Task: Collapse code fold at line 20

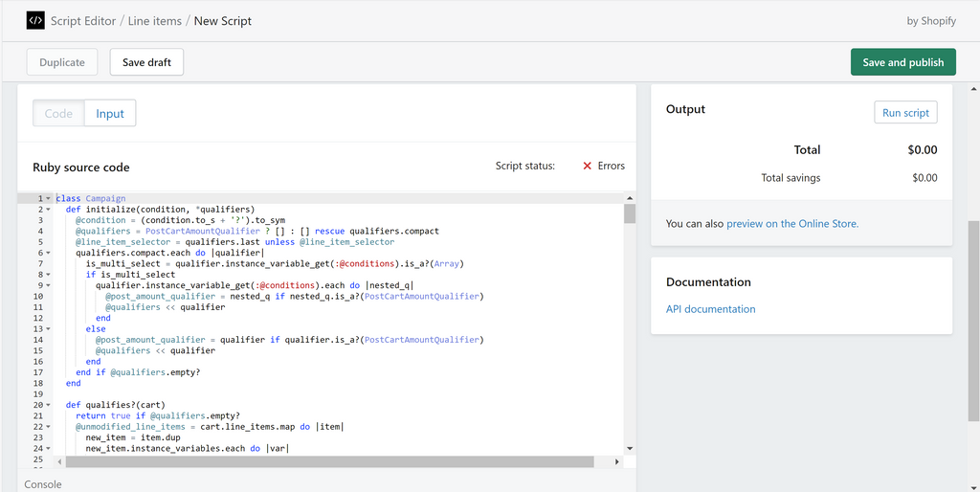Action: coord(48,405)
